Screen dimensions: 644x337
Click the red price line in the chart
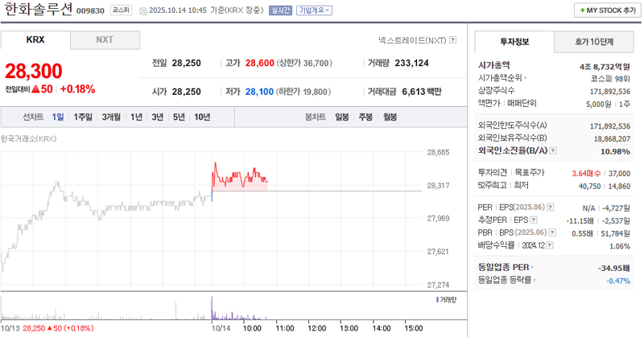[239, 175]
